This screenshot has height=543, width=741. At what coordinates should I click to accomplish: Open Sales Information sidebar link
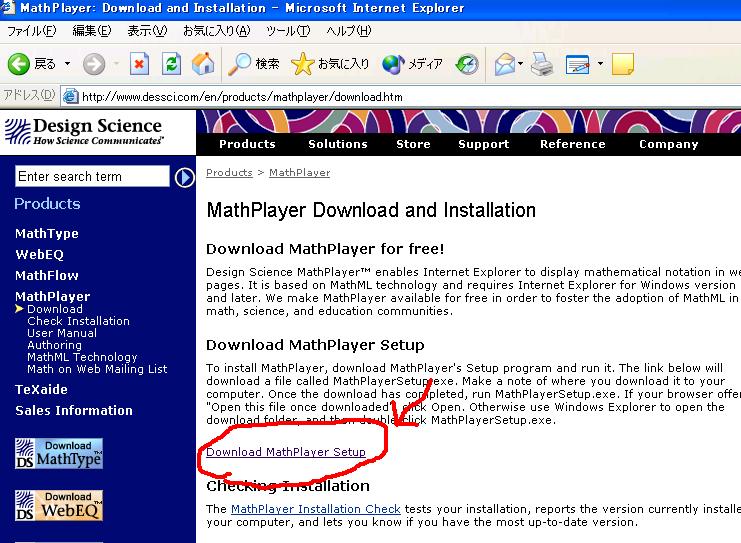(74, 410)
